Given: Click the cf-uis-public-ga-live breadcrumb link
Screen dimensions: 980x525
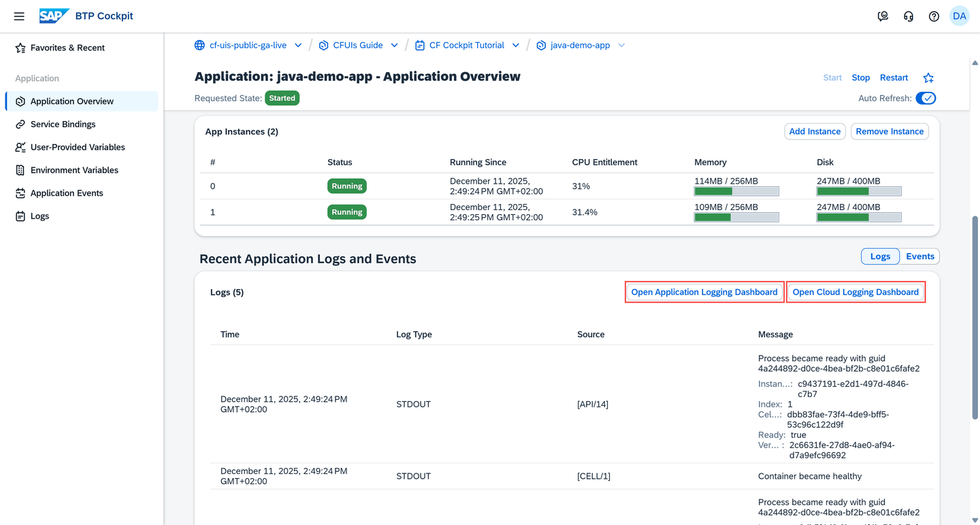Looking at the screenshot, I should [x=248, y=46].
